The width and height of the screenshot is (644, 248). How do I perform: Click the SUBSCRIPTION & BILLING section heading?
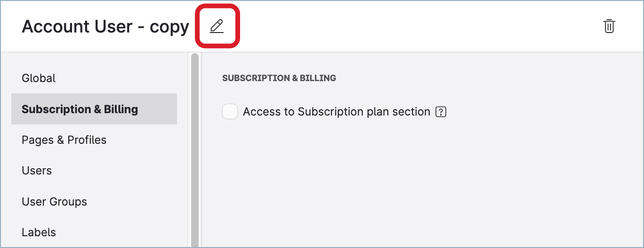click(x=279, y=78)
